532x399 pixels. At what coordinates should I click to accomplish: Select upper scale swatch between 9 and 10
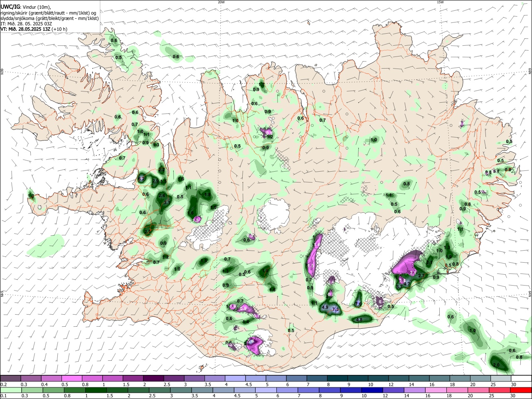coord(358,379)
